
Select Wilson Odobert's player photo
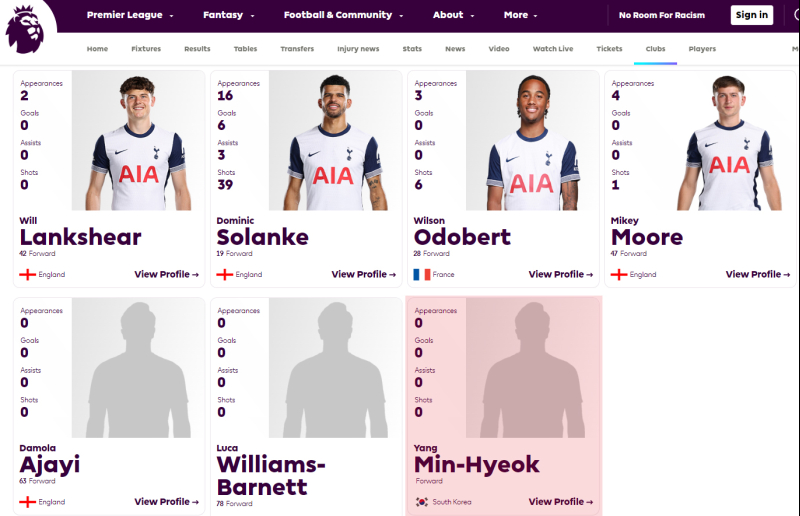pyautogui.click(x=532, y=141)
